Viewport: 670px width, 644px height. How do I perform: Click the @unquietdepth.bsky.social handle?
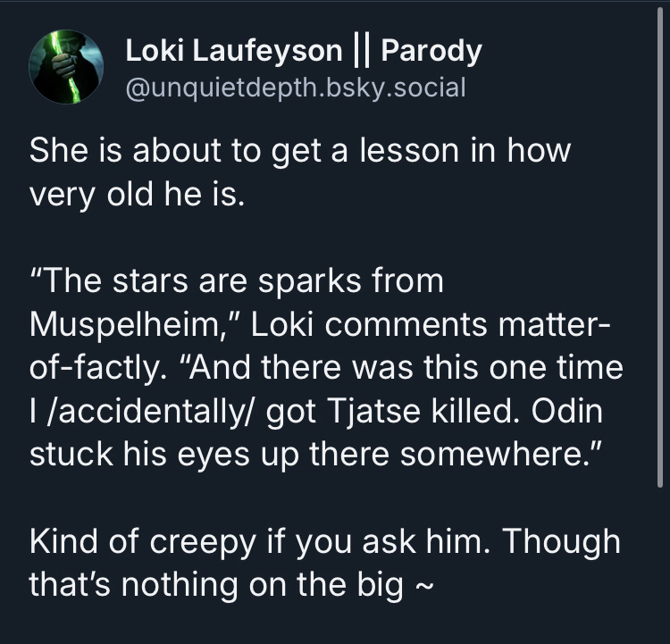(295, 88)
